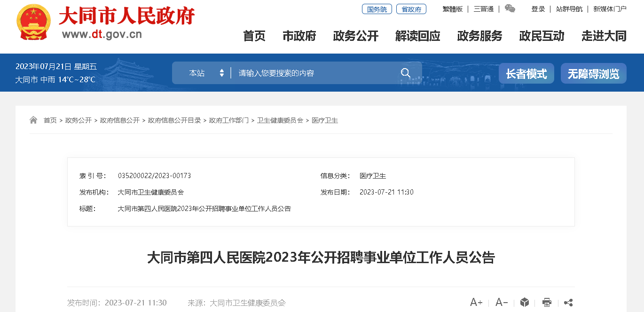Print the article using printer icon

click(546, 302)
